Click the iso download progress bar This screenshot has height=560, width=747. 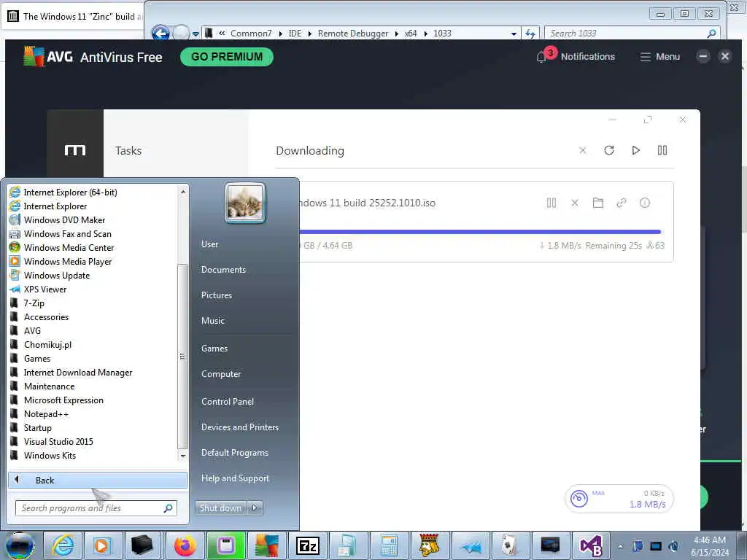480,232
